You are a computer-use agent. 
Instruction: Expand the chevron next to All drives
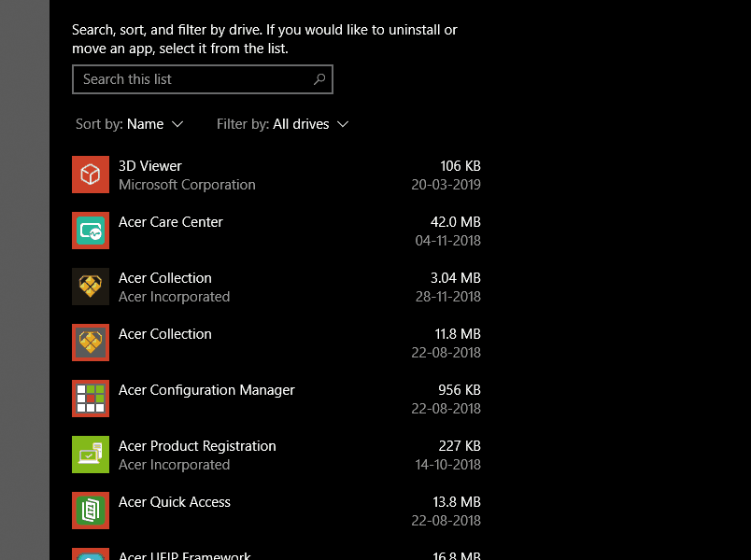343,124
